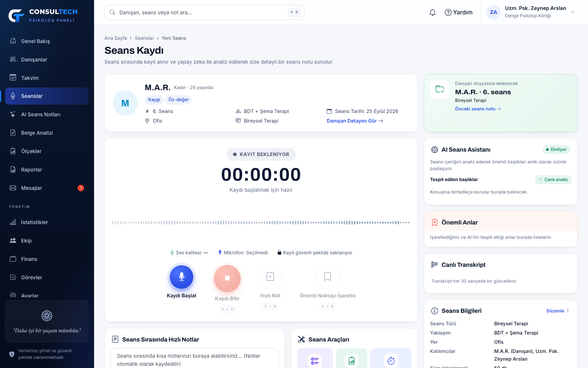
Task: Click the Raporlar sidebar icon
Action: 13,170
